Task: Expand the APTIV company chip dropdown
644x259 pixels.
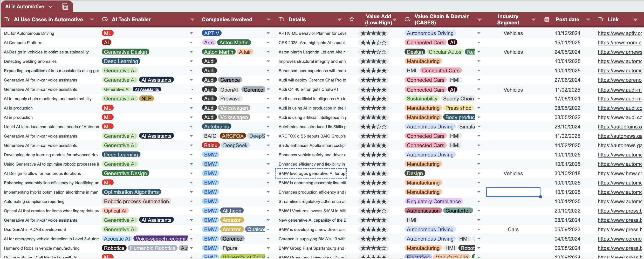Action: (268, 33)
